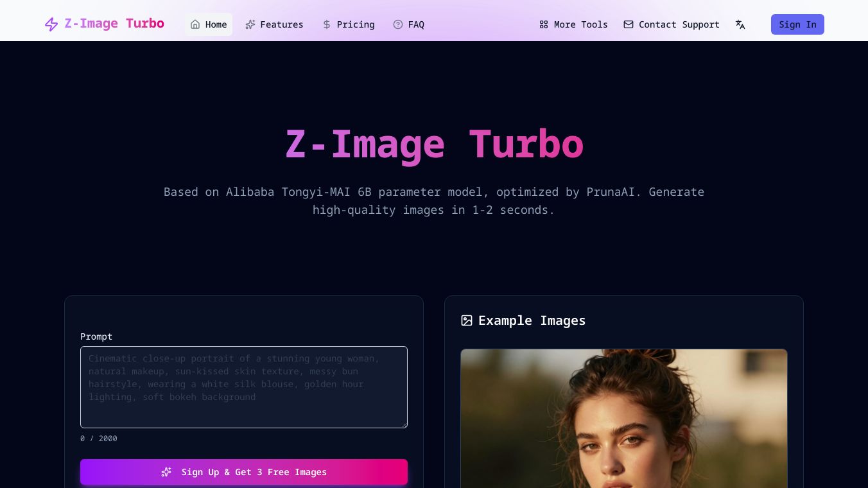Screen dimensions: 868x488
Task: Open the FAQ section
Action: click(409, 24)
